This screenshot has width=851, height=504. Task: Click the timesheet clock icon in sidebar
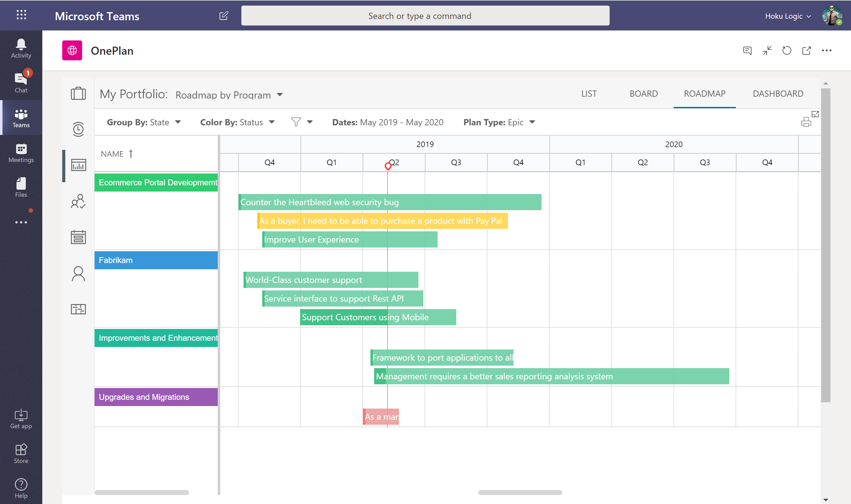78,129
